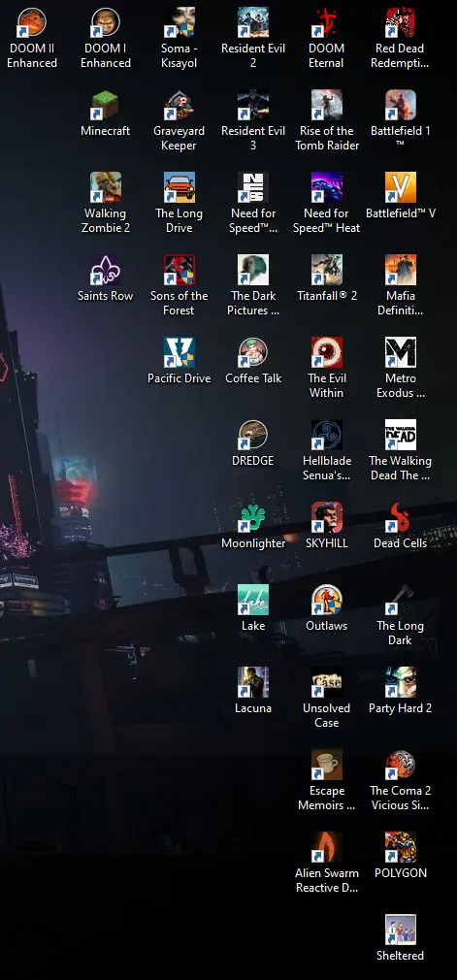Click the Pacific Drive shortcut icon
Screen dimensions: 457x980
(180, 353)
